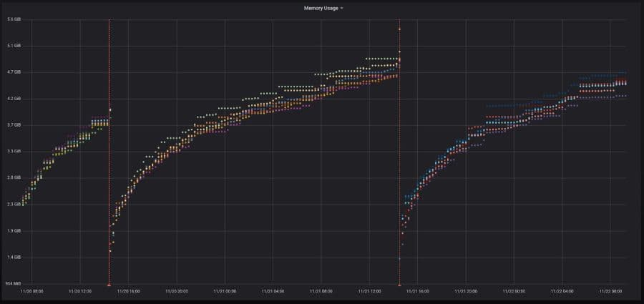This screenshot has width=644, height=304.
Task: Click the 3.7 GB y-axis label
Action: click(14, 125)
